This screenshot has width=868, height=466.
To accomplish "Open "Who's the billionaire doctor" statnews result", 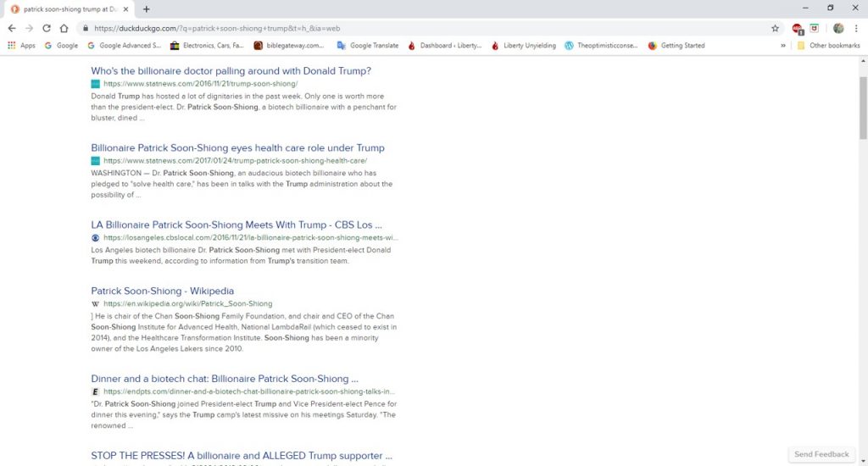I will point(231,71).
